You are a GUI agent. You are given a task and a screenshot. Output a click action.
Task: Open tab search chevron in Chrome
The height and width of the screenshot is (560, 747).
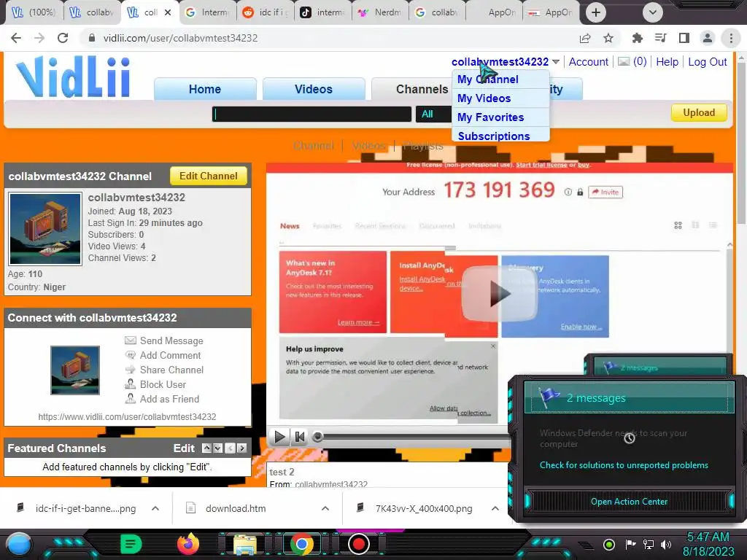click(x=653, y=12)
